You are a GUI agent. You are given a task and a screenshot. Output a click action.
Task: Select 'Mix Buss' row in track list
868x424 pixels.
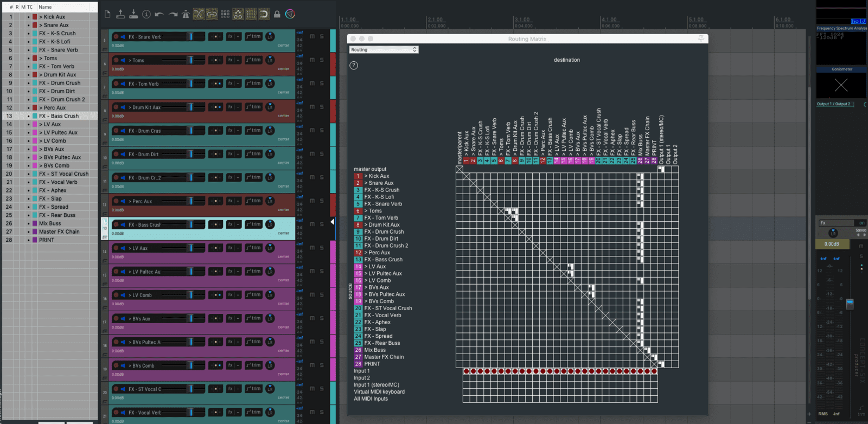(50, 223)
